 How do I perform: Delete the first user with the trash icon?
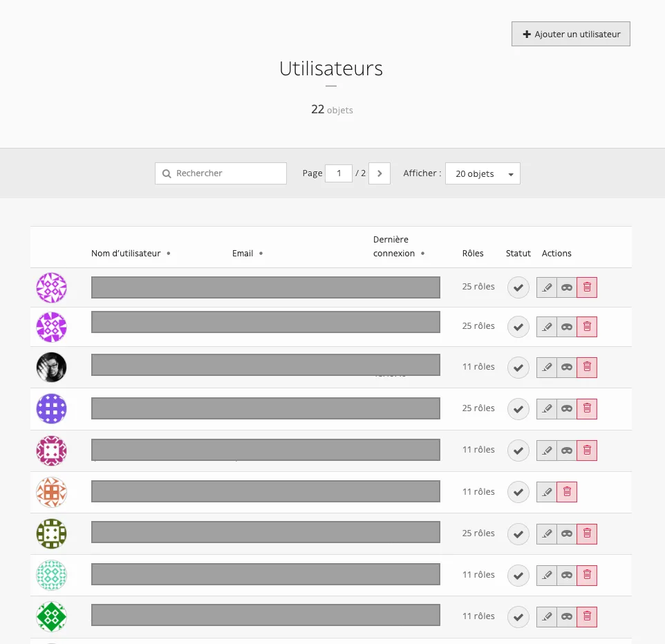point(587,287)
